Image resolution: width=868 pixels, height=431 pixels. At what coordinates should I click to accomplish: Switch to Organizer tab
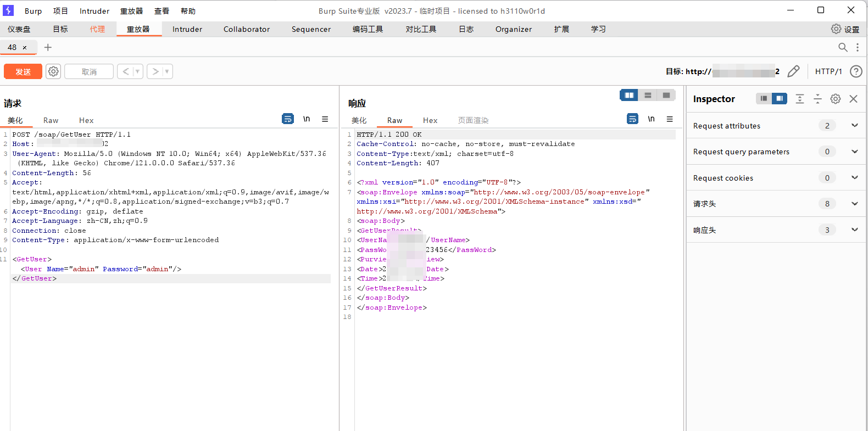pyautogui.click(x=514, y=29)
